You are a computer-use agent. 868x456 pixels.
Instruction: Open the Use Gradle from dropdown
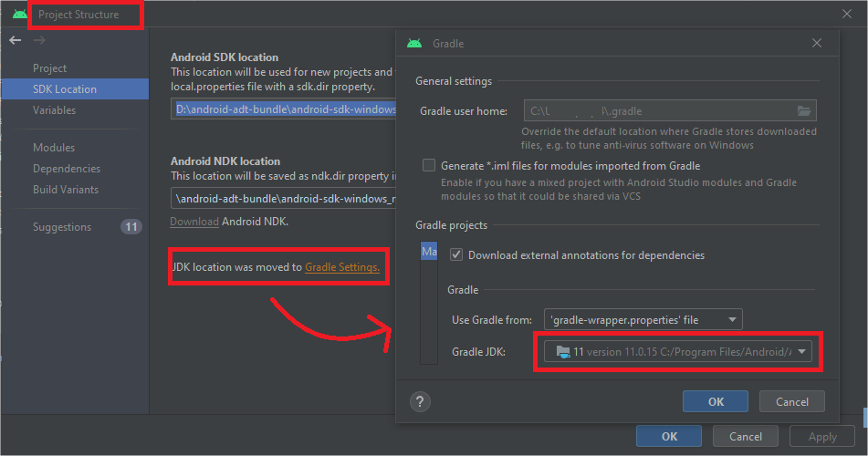(x=643, y=319)
